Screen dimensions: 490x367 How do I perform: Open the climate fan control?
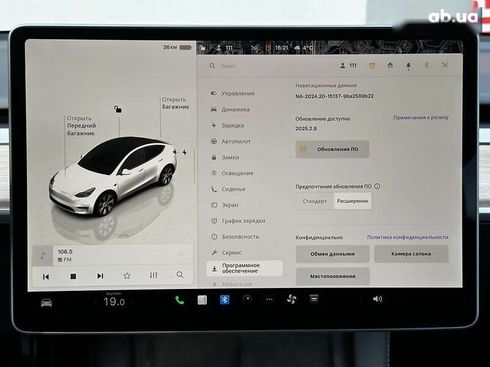click(292, 299)
